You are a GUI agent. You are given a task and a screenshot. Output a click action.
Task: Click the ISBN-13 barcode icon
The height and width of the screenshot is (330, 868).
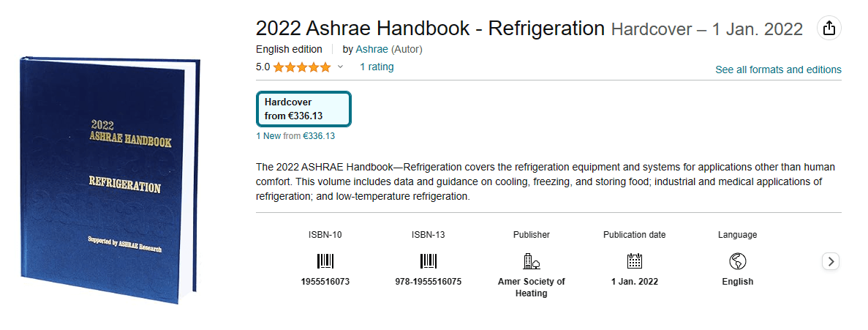coord(428,261)
